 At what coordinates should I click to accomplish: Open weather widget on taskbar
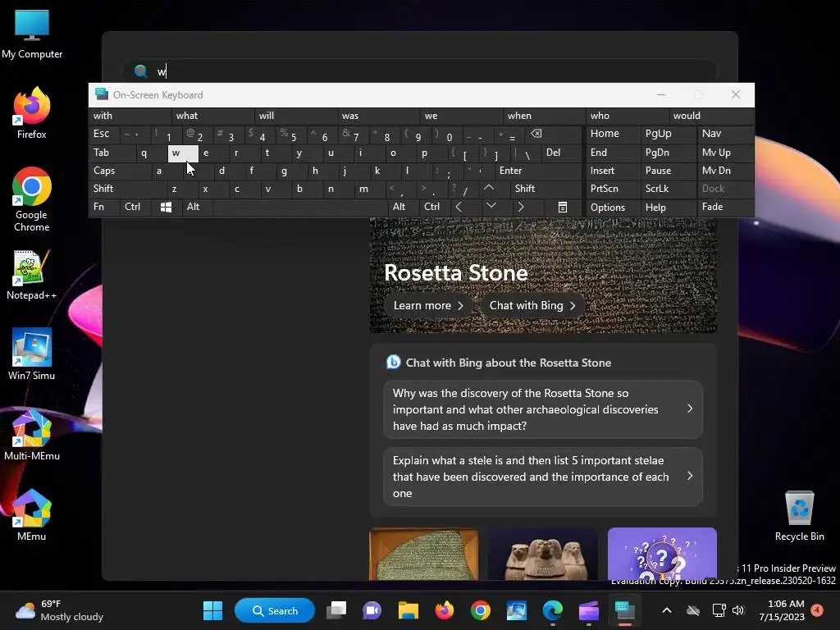click(x=60, y=610)
